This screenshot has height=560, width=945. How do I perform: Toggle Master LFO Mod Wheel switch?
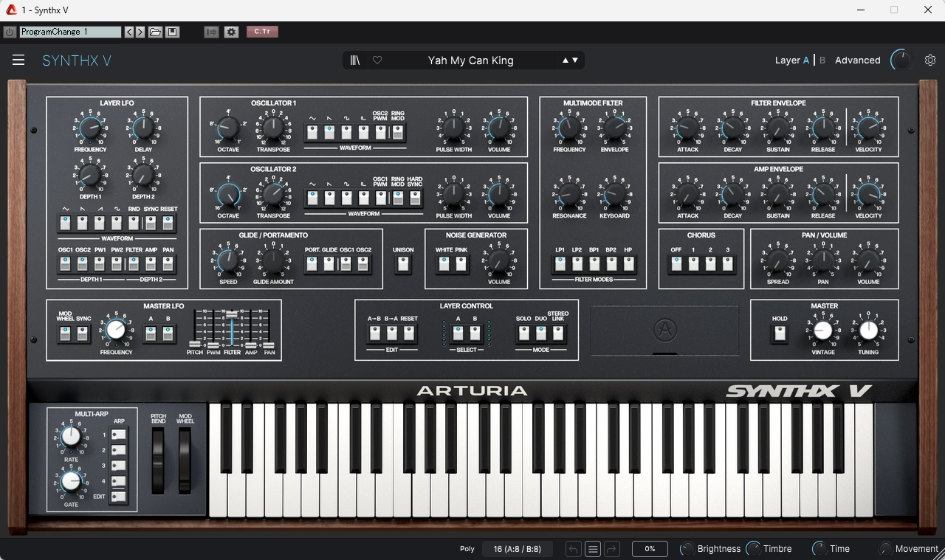click(65, 334)
